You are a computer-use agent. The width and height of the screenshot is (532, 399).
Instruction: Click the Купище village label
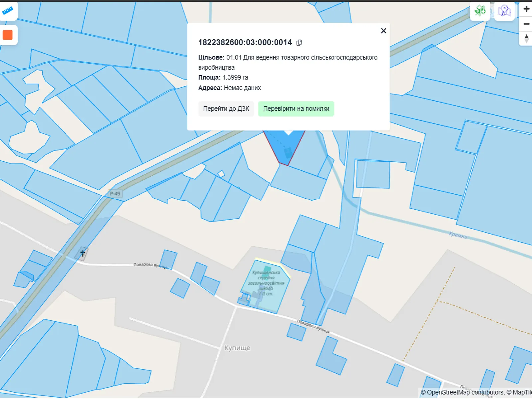237,348
